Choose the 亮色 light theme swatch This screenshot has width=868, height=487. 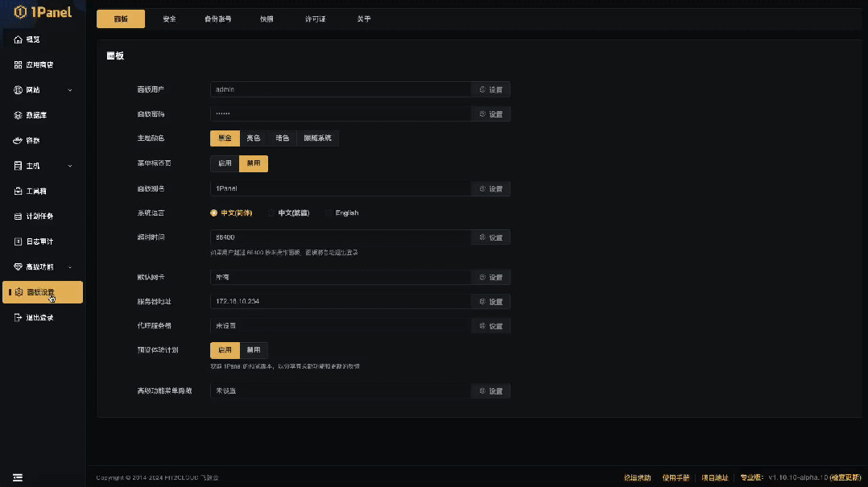[x=252, y=138]
